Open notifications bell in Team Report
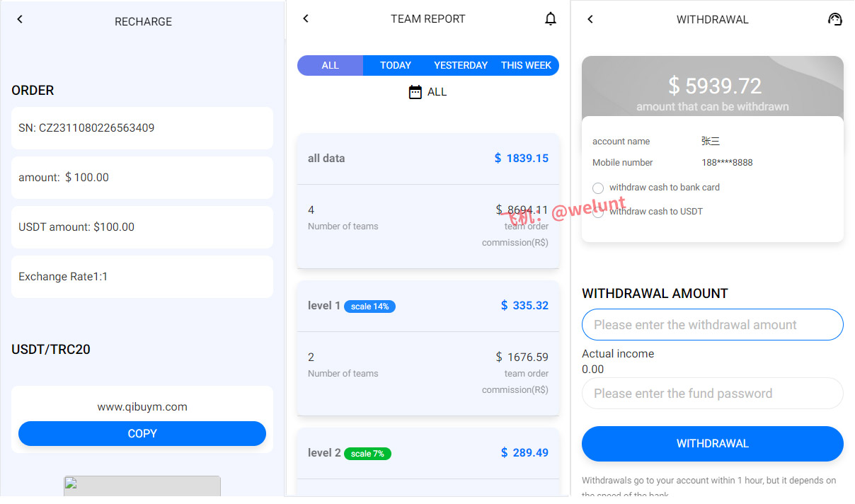The image size is (855, 504). [x=551, y=19]
